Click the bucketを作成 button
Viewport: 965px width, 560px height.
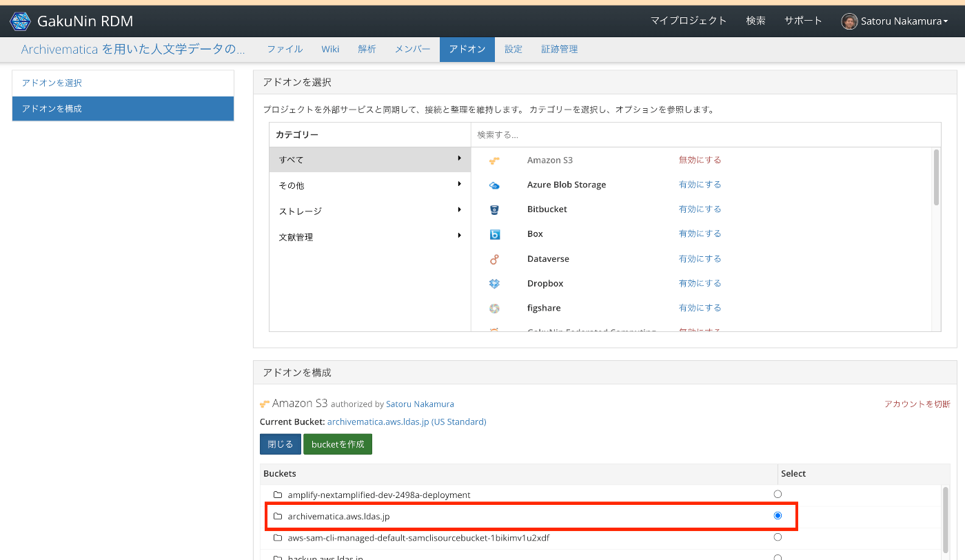click(338, 444)
